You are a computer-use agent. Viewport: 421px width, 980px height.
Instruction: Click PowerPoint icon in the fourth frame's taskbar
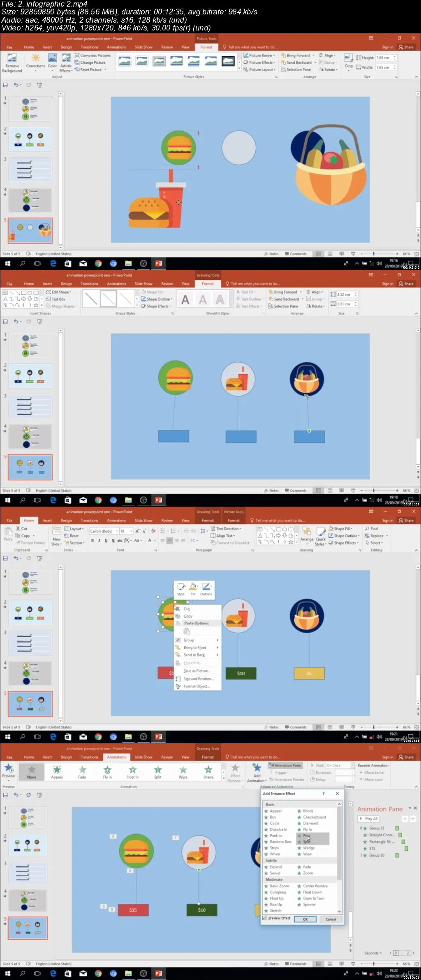158,973
